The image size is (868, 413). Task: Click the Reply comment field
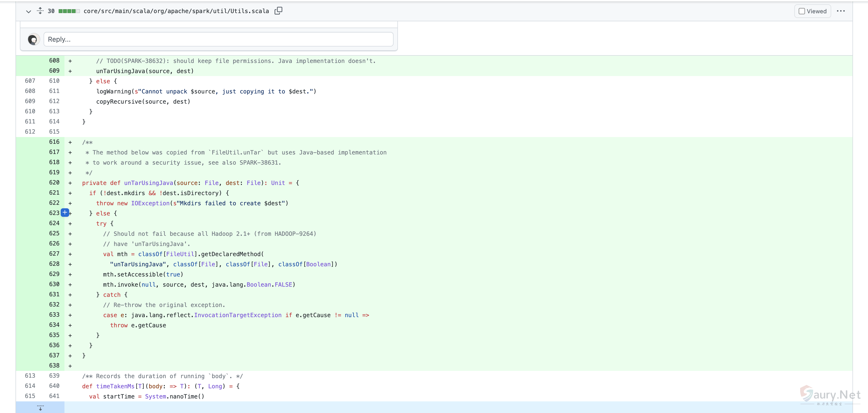coord(218,39)
